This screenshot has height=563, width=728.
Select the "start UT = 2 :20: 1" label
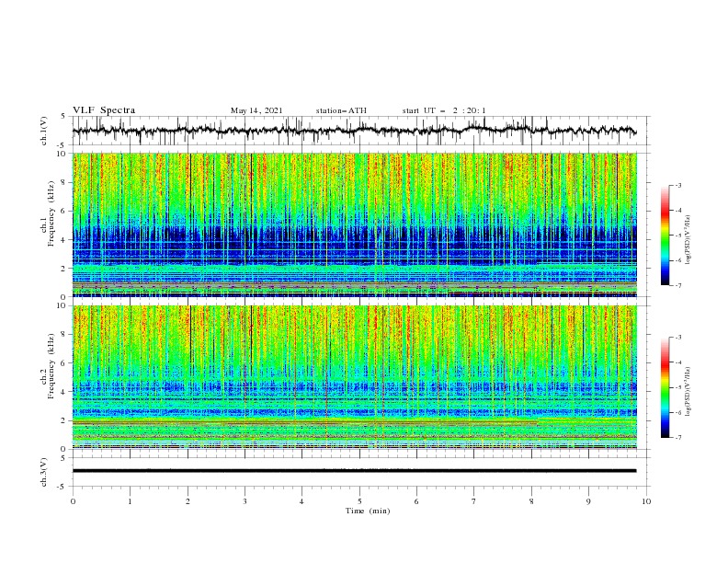[444, 110]
